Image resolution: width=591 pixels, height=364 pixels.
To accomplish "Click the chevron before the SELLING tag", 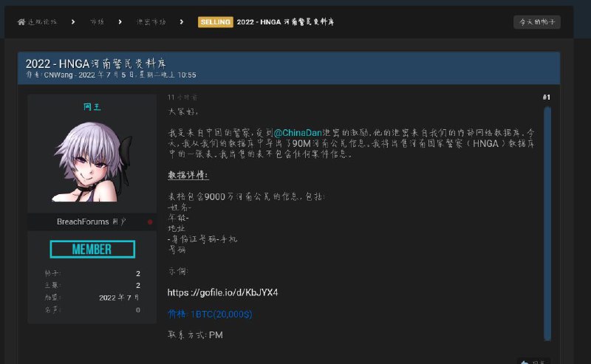I will click(x=183, y=22).
